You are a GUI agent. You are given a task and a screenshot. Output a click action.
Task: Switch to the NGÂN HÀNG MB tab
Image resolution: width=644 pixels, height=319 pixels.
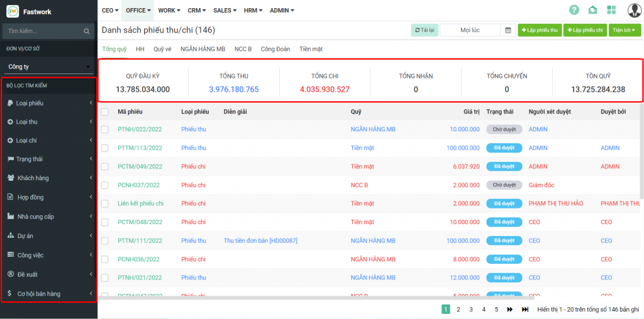tap(203, 49)
